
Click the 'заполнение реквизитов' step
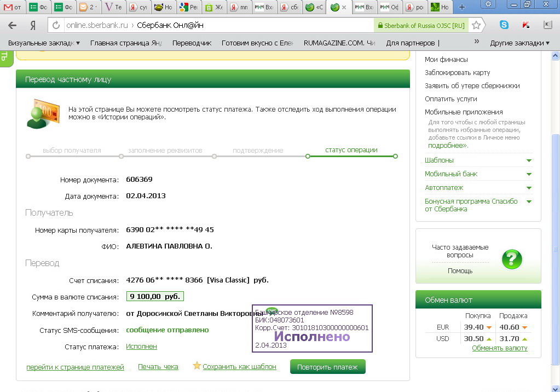tap(165, 151)
